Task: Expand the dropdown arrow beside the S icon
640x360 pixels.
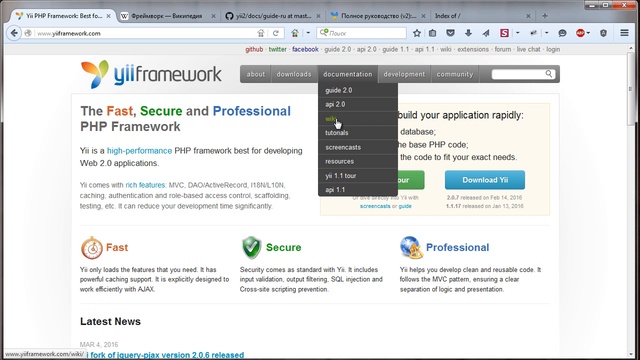Action: [518, 33]
